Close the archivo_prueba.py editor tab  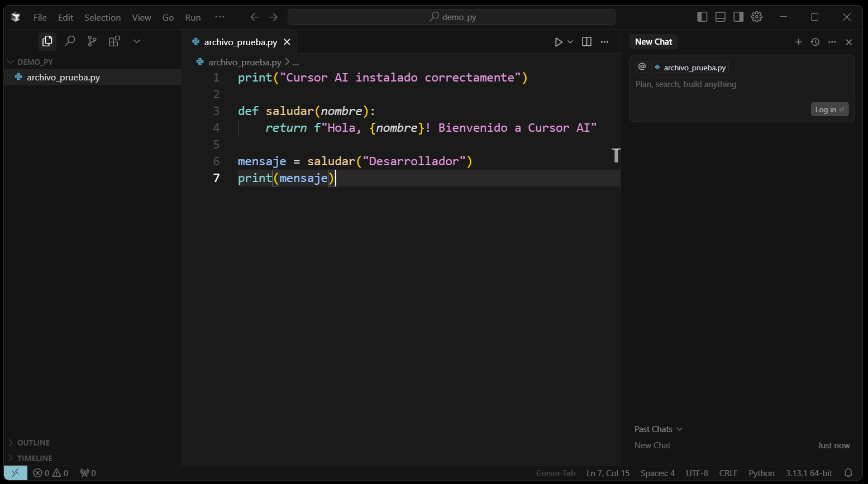pyautogui.click(x=287, y=42)
